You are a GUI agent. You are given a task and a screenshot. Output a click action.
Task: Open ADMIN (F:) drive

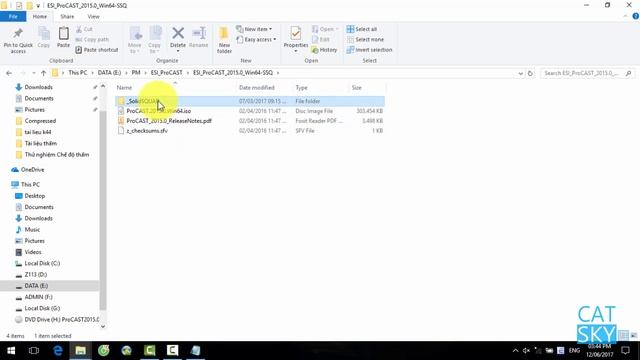click(x=38, y=297)
